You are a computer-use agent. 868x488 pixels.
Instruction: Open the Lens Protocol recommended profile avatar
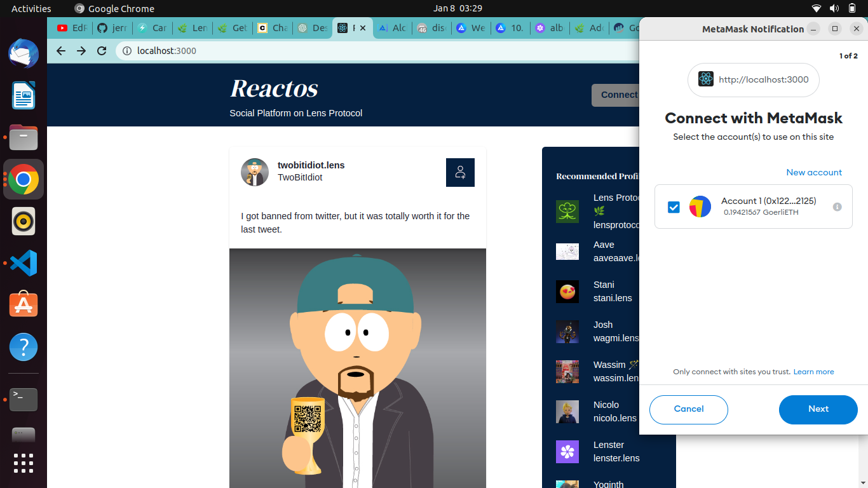tap(567, 211)
